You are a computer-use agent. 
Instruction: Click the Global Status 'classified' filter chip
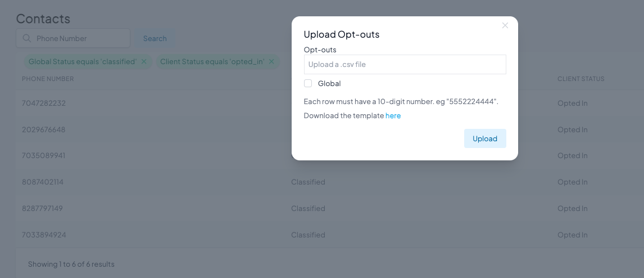coord(82,61)
